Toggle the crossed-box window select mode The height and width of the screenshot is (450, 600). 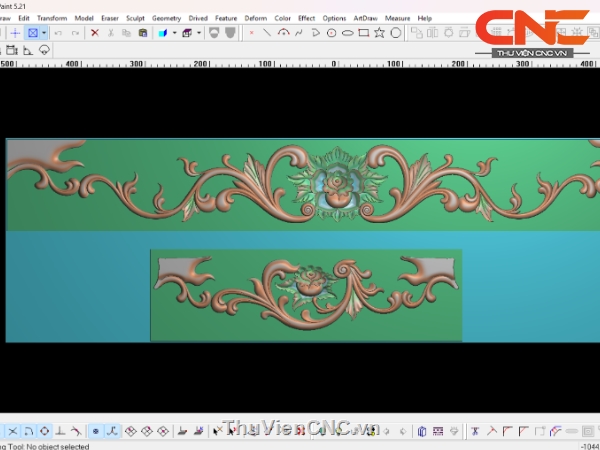pyautogui.click(x=32, y=33)
